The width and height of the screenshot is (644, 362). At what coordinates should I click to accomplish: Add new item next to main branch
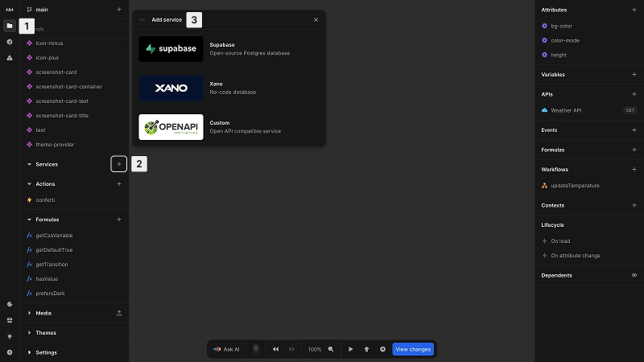tap(118, 10)
